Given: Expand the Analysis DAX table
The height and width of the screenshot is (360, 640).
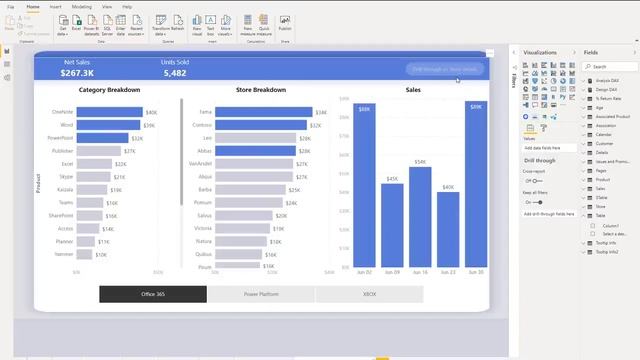Looking at the screenshot, I should pos(584,81).
